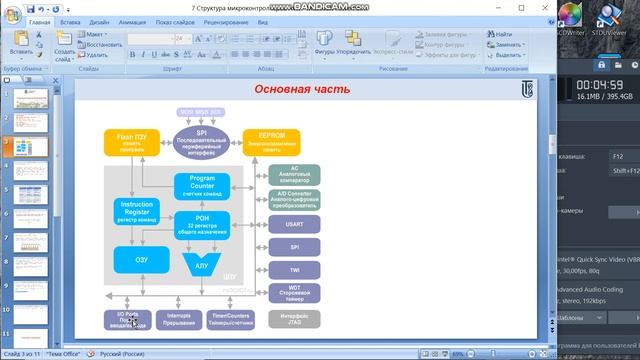Open the spell check icon in status bar
640x360 pixels.
click(x=91, y=354)
